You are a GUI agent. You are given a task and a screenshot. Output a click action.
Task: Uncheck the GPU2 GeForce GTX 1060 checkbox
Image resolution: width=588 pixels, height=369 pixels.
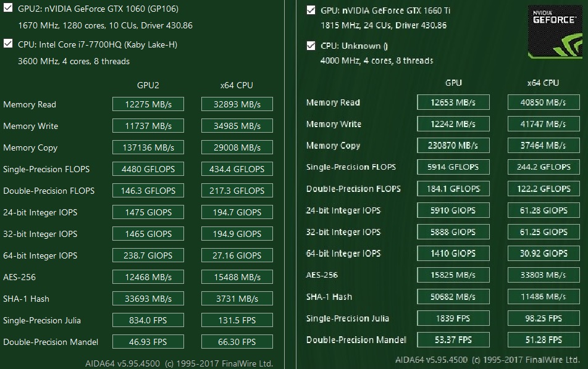(x=8, y=9)
